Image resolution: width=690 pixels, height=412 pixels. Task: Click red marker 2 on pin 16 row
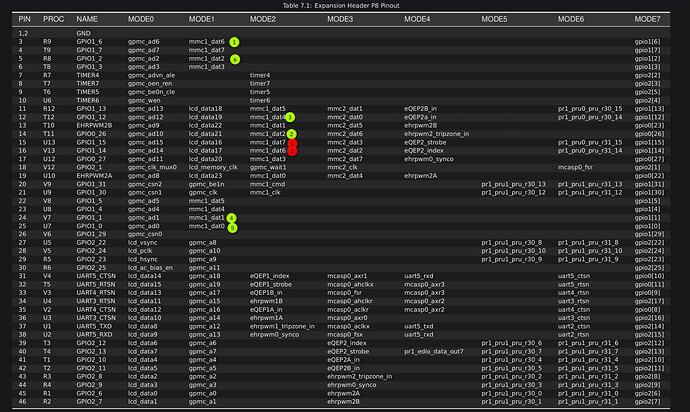(292, 151)
